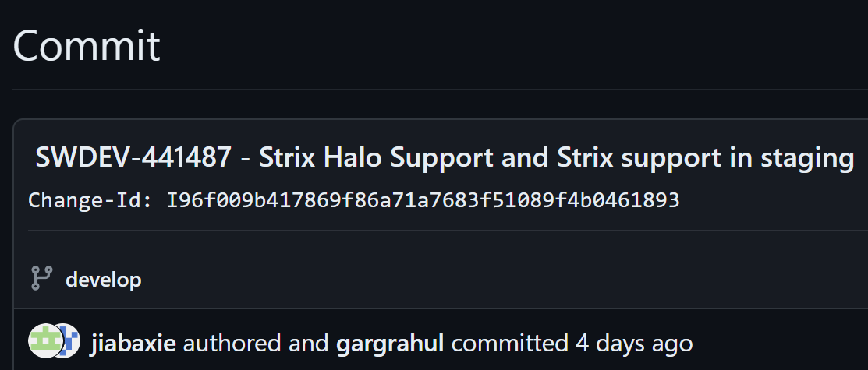The image size is (868, 370).
Task: Click the separator line under the Change-Id
Action: pyautogui.click(x=448, y=231)
